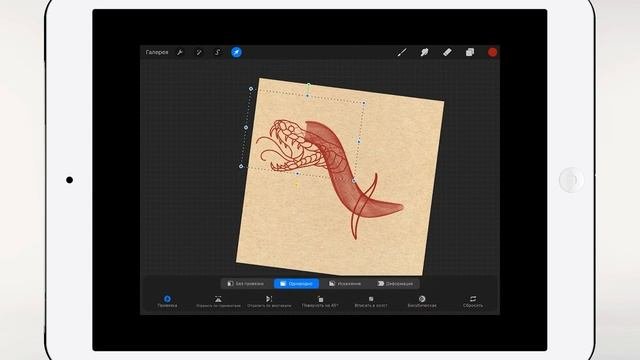Click the bottom-right transform corner handle

[353, 181]
